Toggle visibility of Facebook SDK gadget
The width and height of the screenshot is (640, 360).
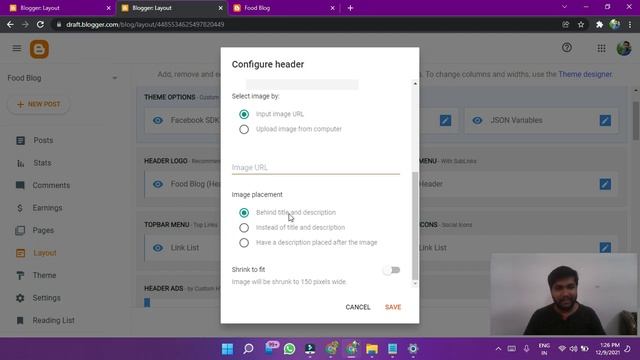tap(158, 120)
